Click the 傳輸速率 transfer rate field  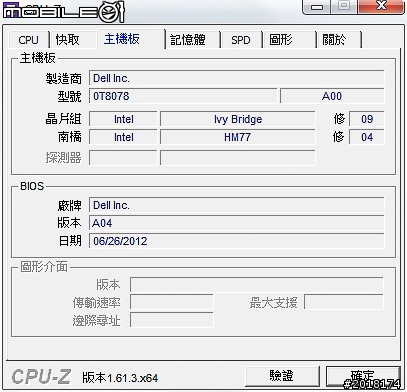(171, 303)
